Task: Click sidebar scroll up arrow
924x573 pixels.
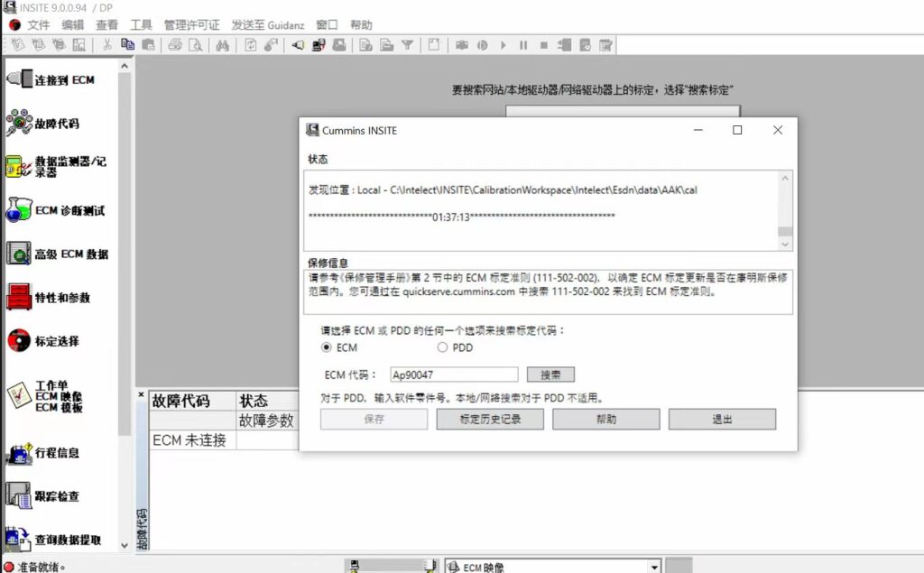Action: 125,66
